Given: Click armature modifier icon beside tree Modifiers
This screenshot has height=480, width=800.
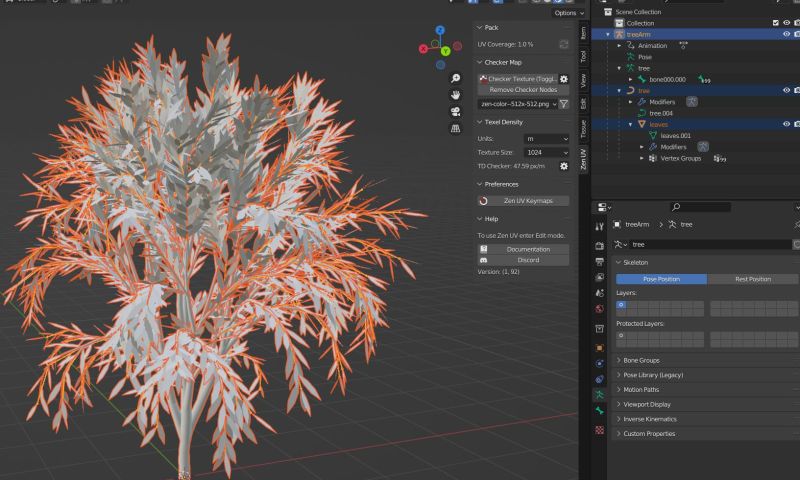Looking at the screenshot, I should (x=692, y=102).
